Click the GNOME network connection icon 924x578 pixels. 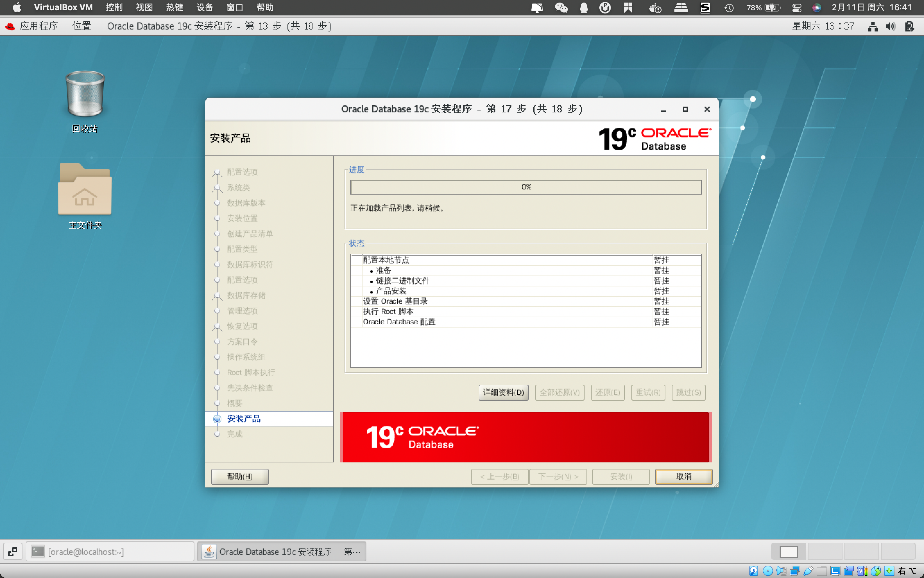tap(873, 26)
